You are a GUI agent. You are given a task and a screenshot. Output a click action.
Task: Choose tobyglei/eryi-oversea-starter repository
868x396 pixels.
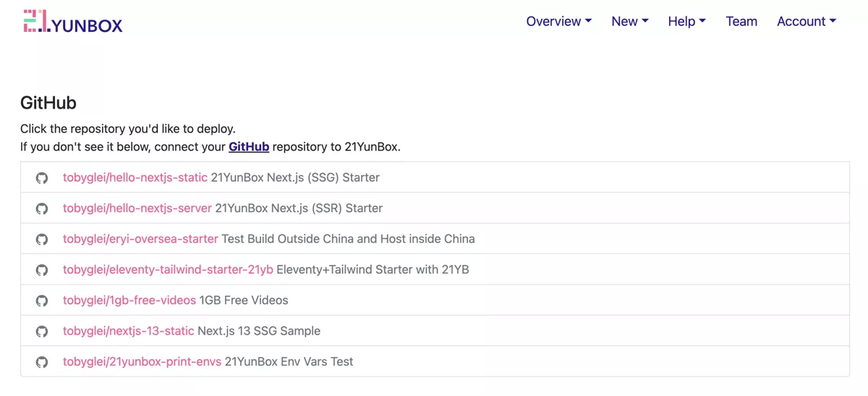[x=140, y=238]
